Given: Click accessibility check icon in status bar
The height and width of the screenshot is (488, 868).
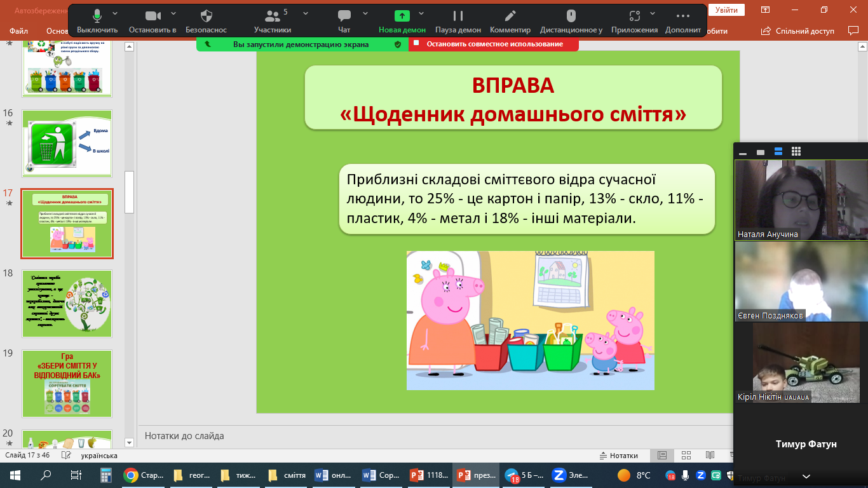Looking at the screenshot, I should (x=65, y=456).
